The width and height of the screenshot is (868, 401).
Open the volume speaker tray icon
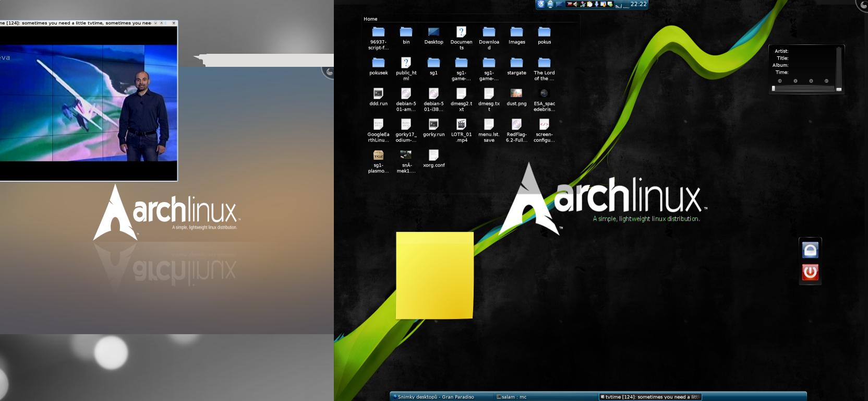[x=575, y=4]
